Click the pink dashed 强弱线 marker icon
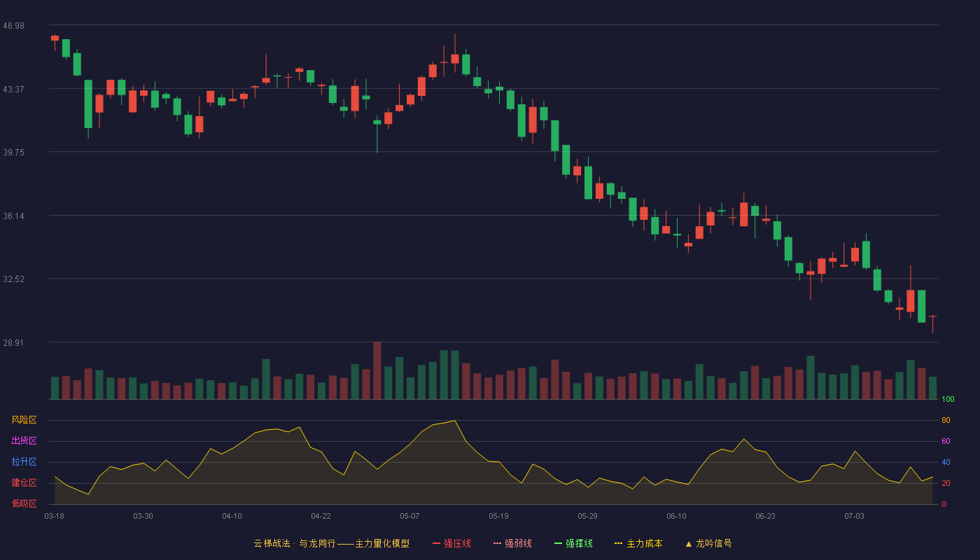The height and width of the screenshot is (560, 980). [498, 543]
